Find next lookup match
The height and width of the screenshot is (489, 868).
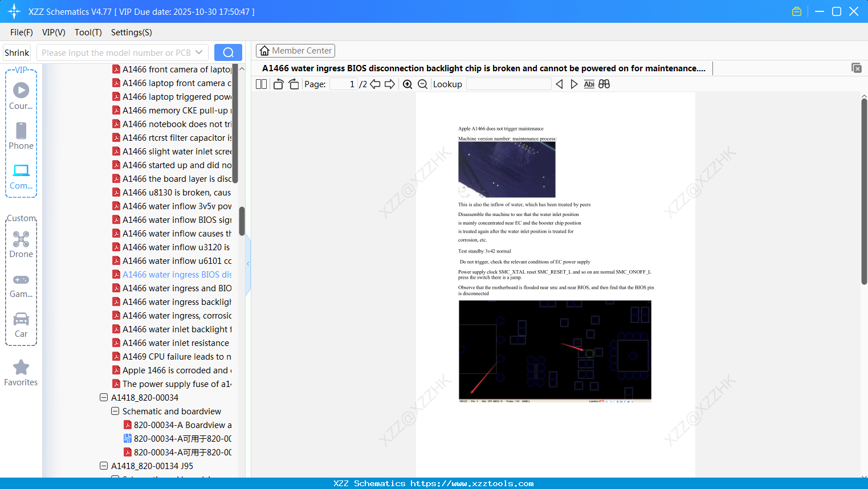(574, 84)
